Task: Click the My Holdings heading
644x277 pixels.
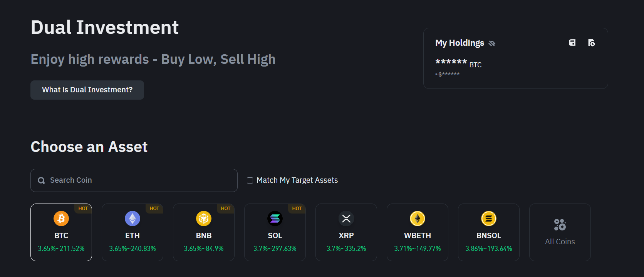Action: [x=460, y=43]
